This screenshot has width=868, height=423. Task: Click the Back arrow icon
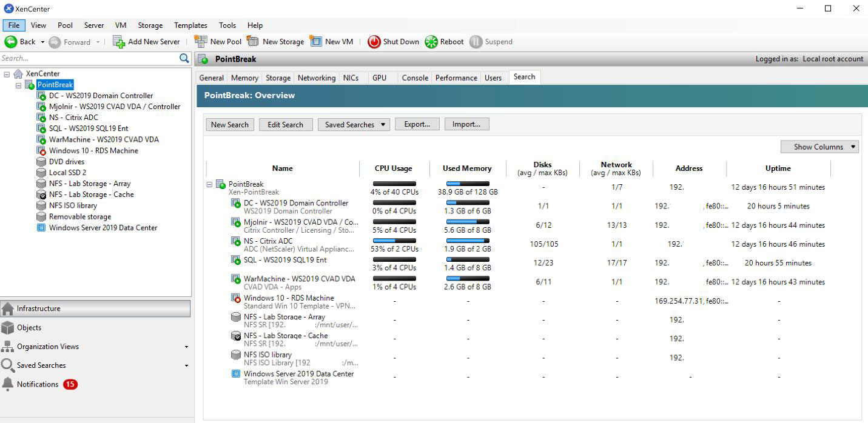point(10,42)
